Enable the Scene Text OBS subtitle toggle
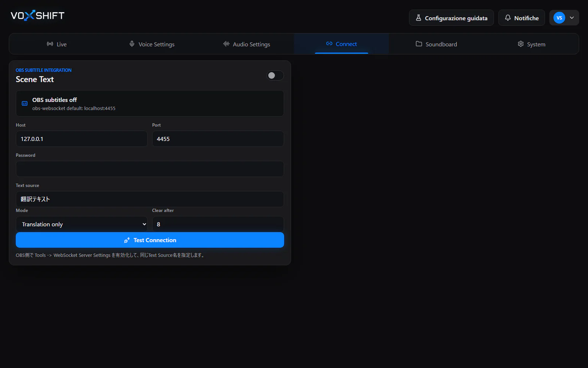This screenshot has height=368, width=588. pos(275,75)
